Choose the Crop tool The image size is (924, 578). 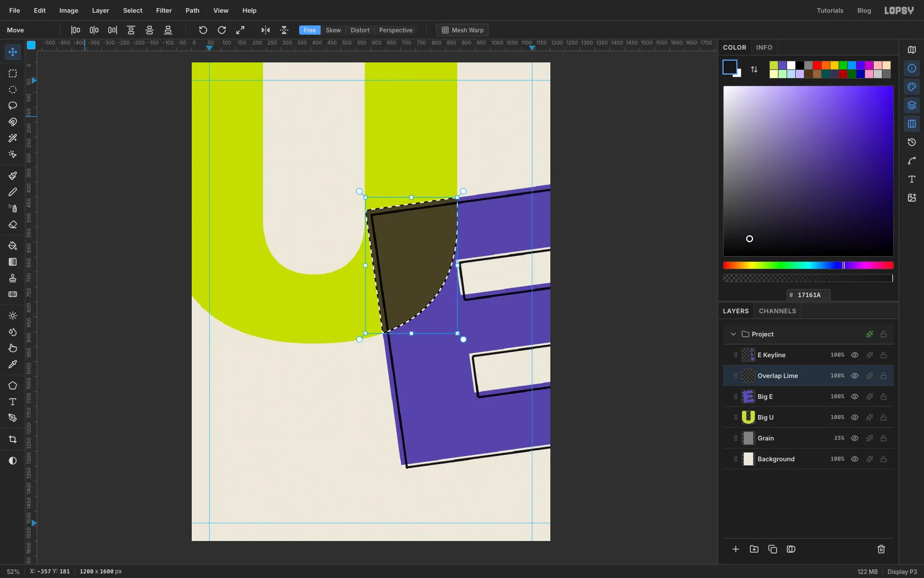(13, 439)
